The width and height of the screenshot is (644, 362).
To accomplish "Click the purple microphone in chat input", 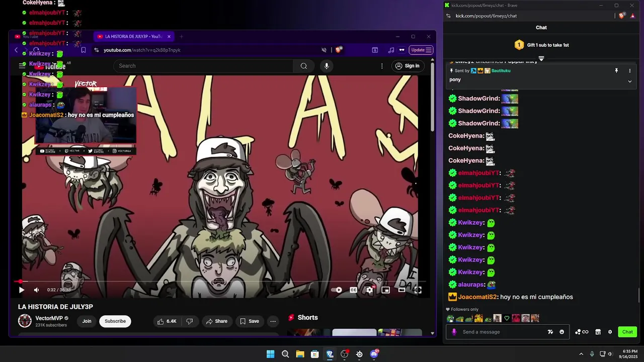I will (454, 332).
